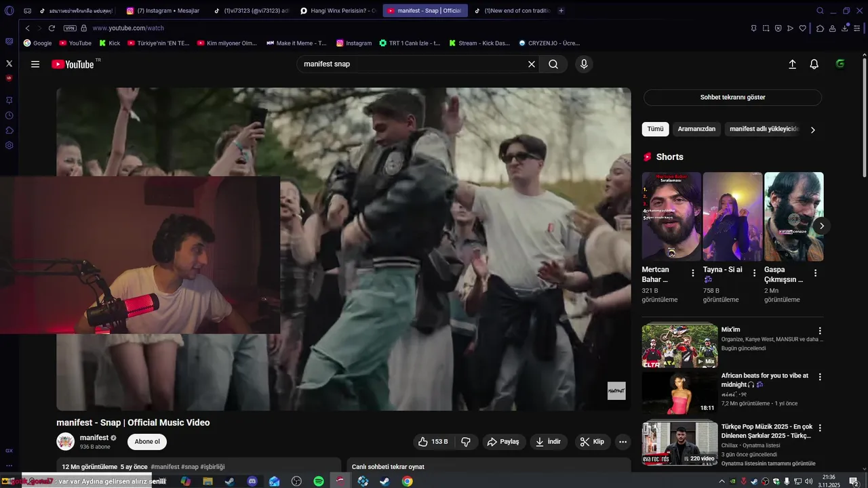Open African beats video title
Image resolution: width=868 pixels, height=488 pixels.
click(765, 380)
